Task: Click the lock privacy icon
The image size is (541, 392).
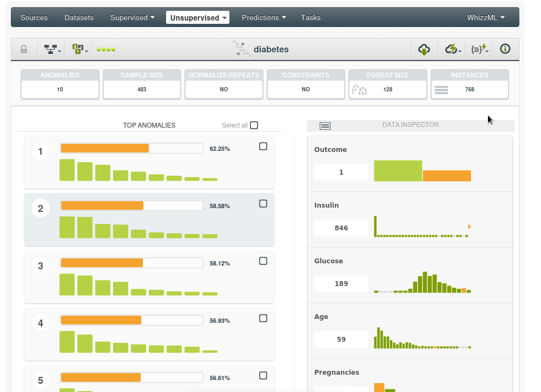Action: tap(24, 49)
